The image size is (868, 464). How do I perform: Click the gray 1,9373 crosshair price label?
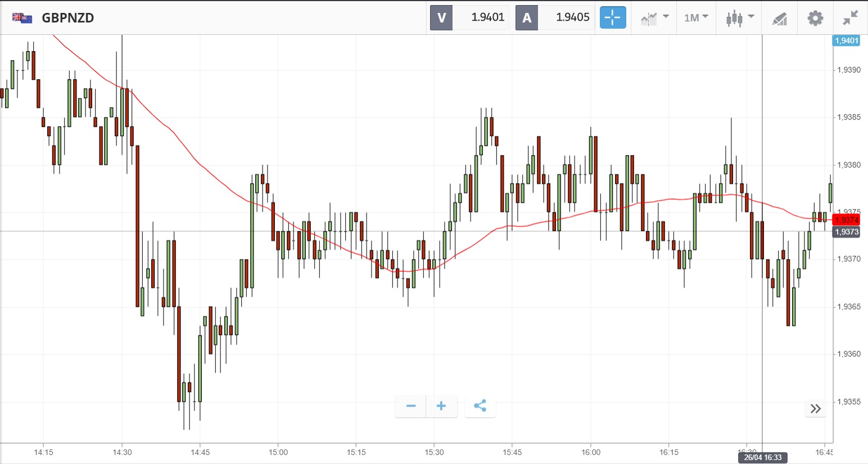point(846,231)
